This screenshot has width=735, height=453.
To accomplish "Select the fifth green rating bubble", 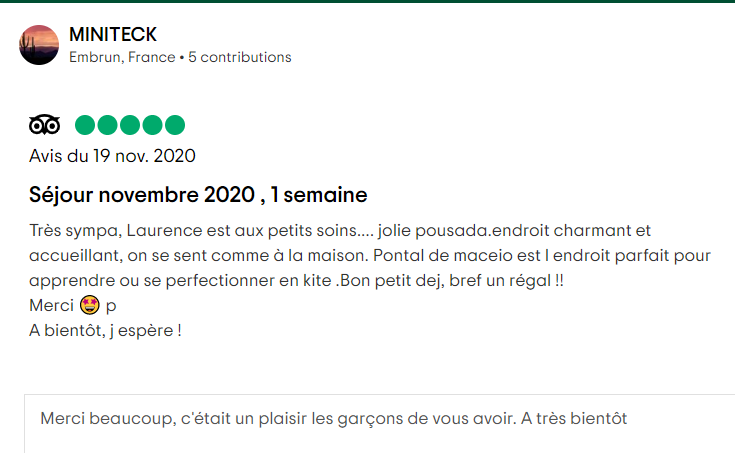I will pyautogui.click(x=175, y=125).
